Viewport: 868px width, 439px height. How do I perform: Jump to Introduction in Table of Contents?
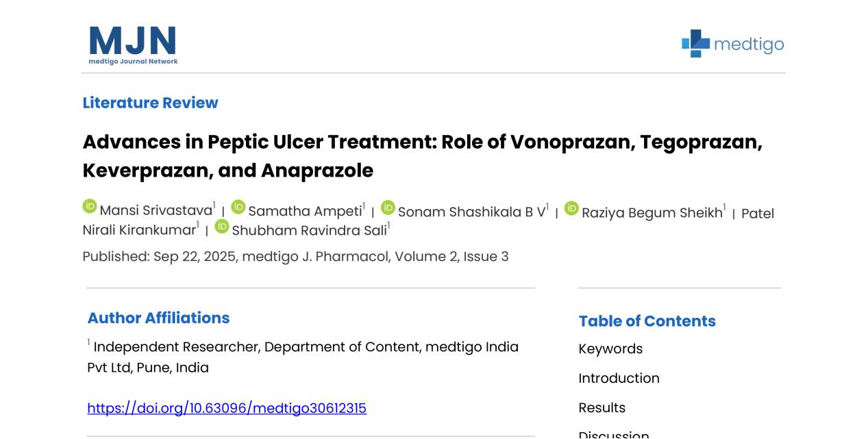click(619, 378)
